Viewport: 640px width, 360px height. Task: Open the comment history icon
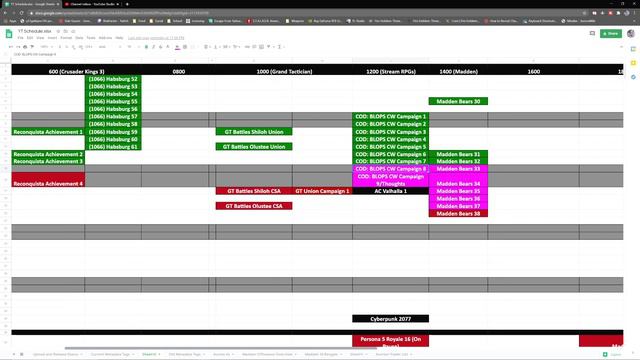(592, 33)
